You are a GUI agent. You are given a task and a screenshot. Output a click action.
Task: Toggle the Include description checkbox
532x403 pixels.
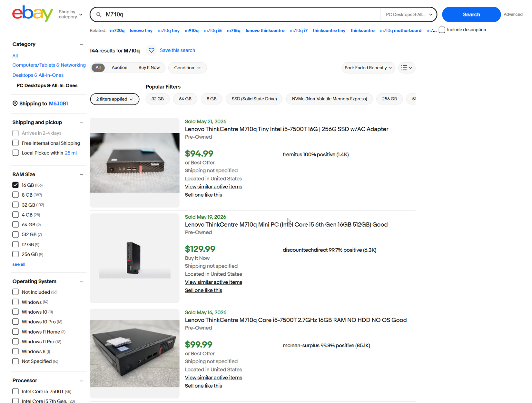[x=442, y=30]
